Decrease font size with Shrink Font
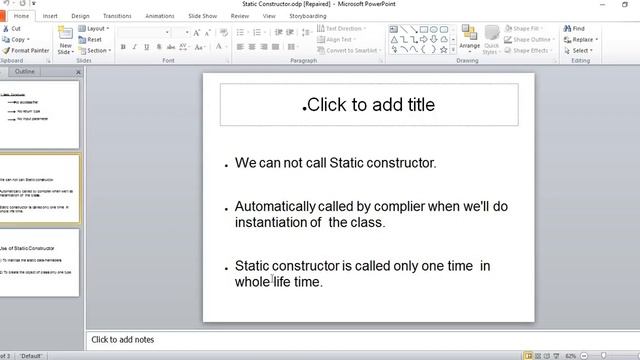This screenshot has height=360, width=640. [x=207, y=33]
